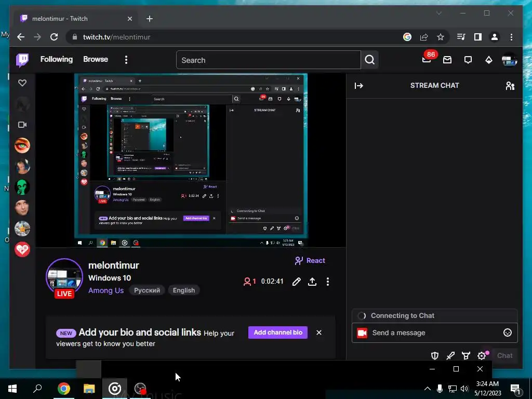
Task: Open the Windows Start menu
Action: pos(12,389)
